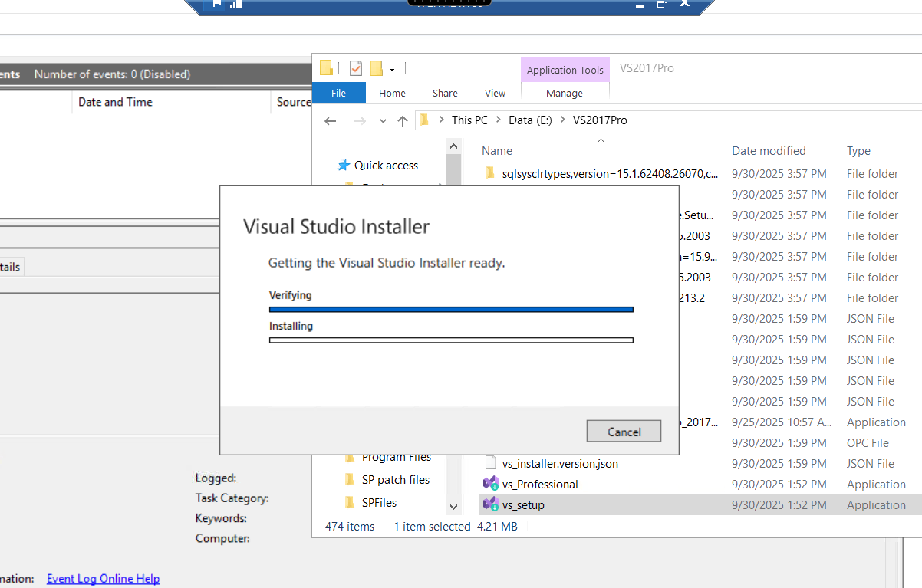Switch to the Home ribbon tab

(392, 93)
